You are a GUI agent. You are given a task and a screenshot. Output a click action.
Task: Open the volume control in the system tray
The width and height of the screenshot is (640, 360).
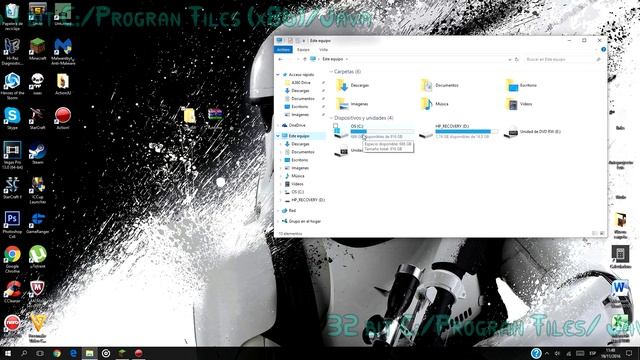click(x=557, y=353)
